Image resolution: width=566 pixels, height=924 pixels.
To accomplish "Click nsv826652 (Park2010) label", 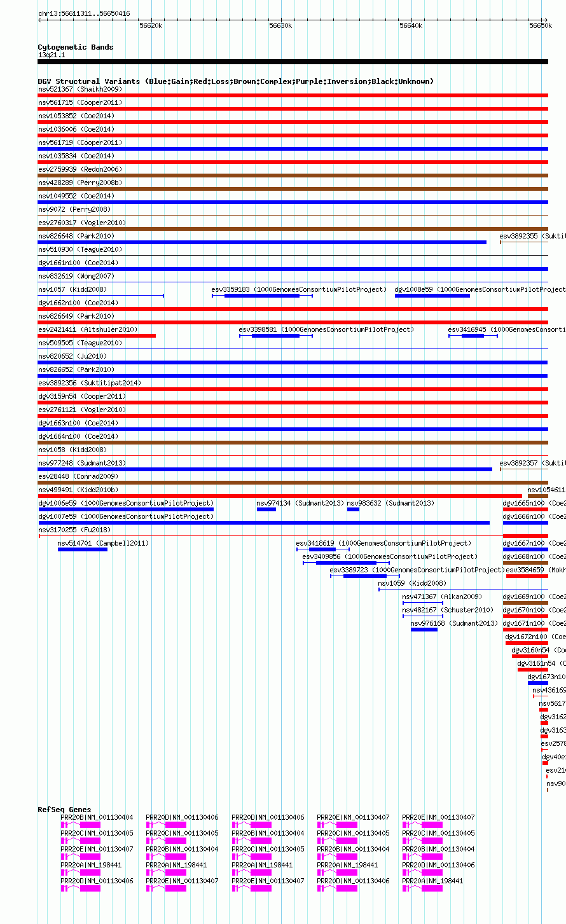I will pos(76,369).
